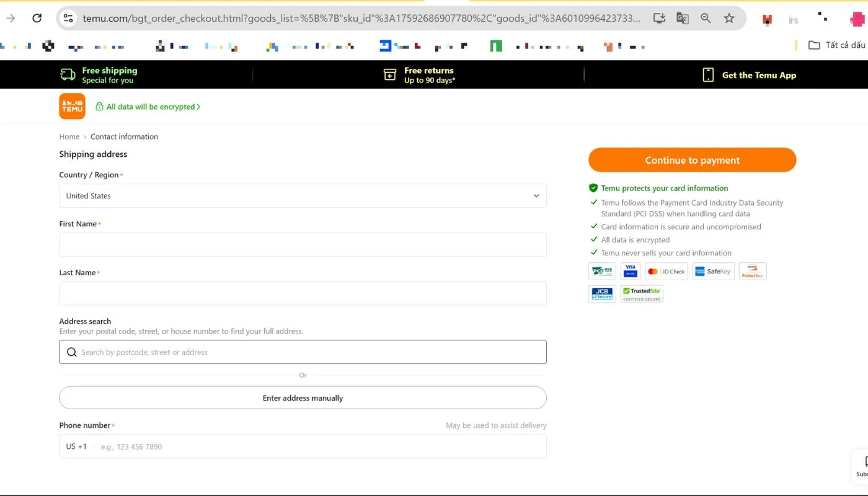Reload the page with the refresh icon
The width and height of the screenshot is (868, 496).
(x=37, y=18)
